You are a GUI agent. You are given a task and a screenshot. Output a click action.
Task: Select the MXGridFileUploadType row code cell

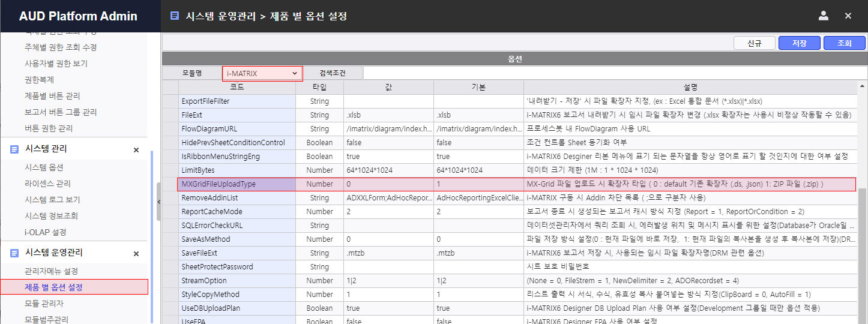pyautogui.click(x=237, y=184)
